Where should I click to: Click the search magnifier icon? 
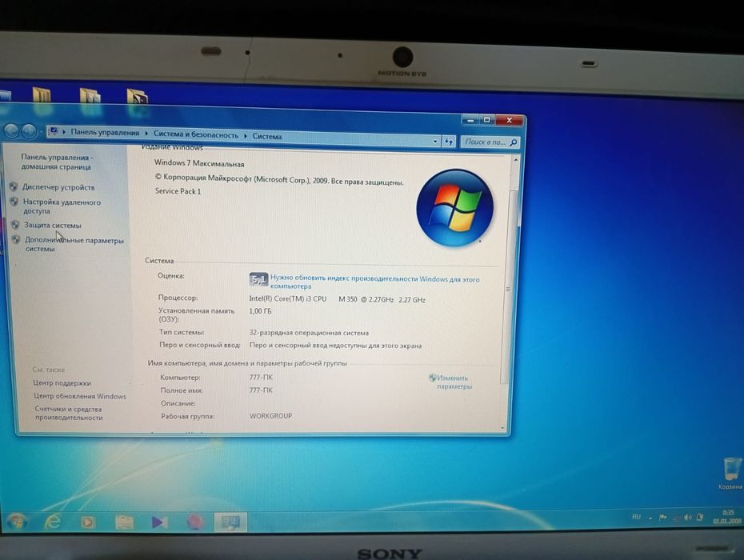pos(513,142)
